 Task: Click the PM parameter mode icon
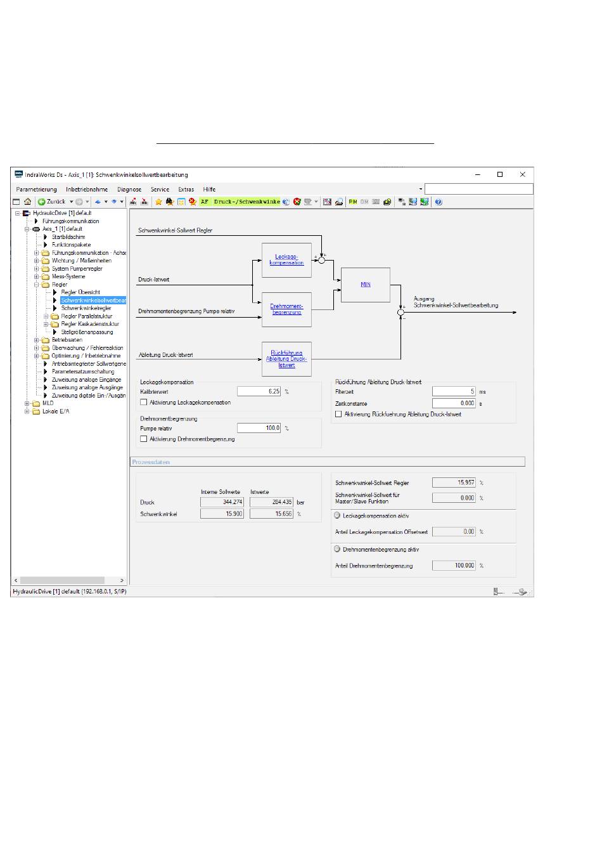tap(353, 202)
